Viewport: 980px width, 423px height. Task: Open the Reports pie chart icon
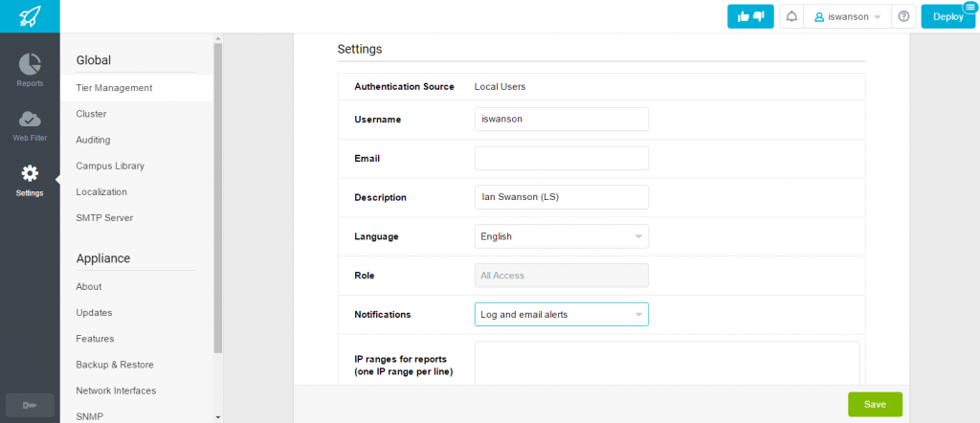pyautogui.click(x=30, y=64)
